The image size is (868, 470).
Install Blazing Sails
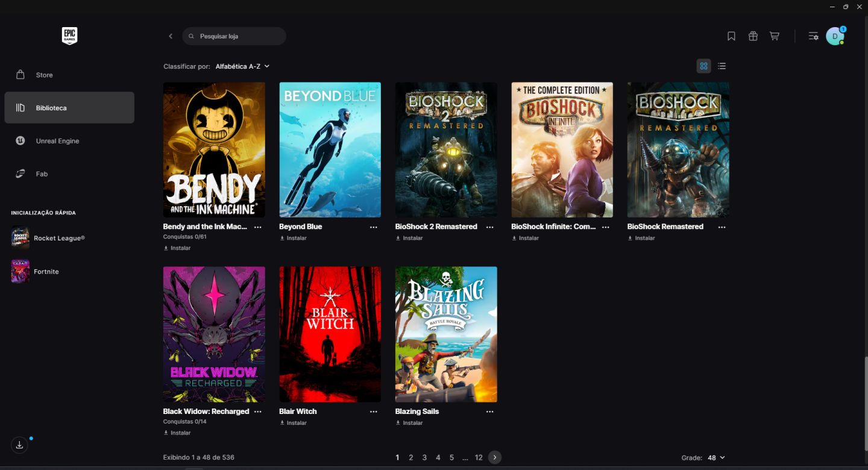(409, 423)
